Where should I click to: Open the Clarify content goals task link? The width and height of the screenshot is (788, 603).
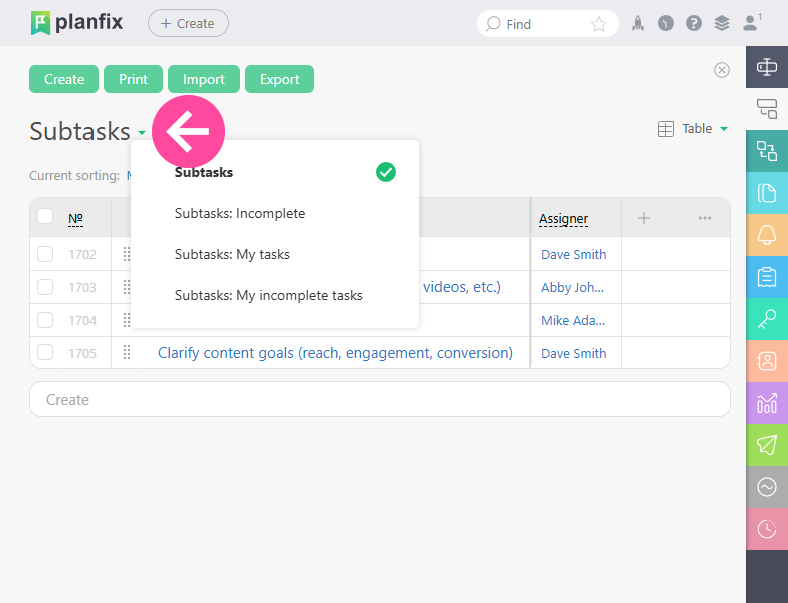(335, 353)
